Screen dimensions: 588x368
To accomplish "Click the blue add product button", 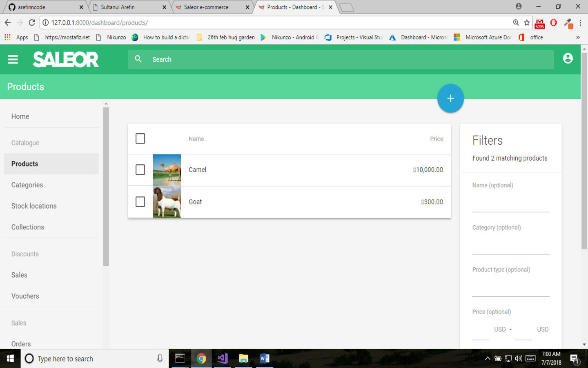I will point(450,99).
